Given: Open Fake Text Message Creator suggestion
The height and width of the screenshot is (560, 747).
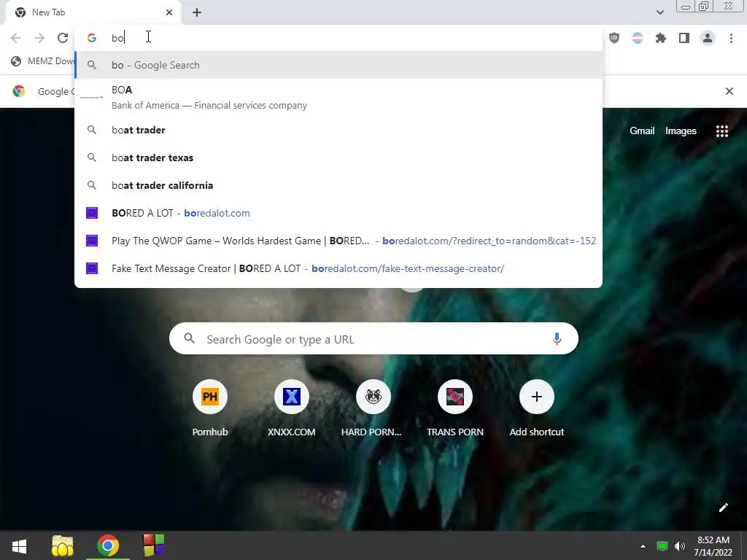Looking at the screenshot, I should [x=338, y=268].
